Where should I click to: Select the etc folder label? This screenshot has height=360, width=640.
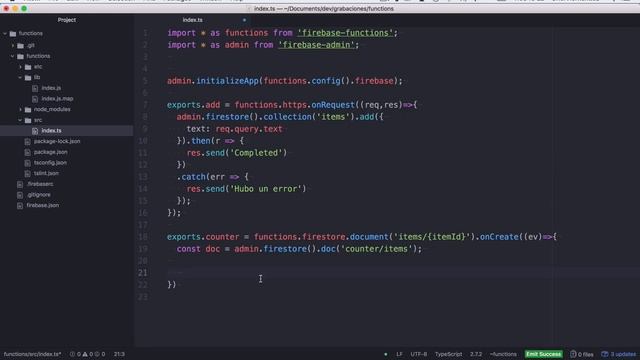click(x=38, y=67)
